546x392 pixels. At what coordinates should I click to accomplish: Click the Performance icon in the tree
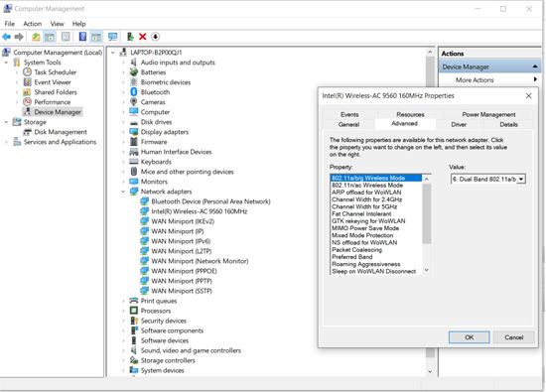pos(27,102)
